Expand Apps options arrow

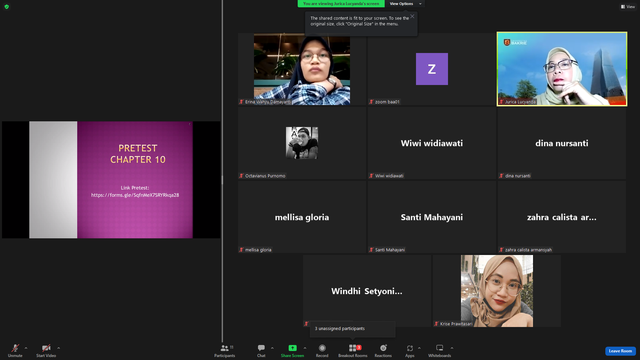click(419, 348)
